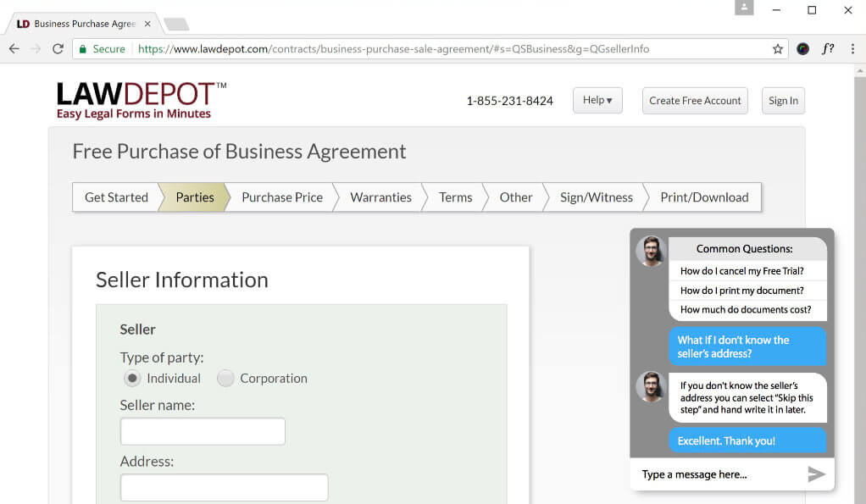Click the Seller name text field
Viewport: 866px width, 504px height.
pos(203,431)
